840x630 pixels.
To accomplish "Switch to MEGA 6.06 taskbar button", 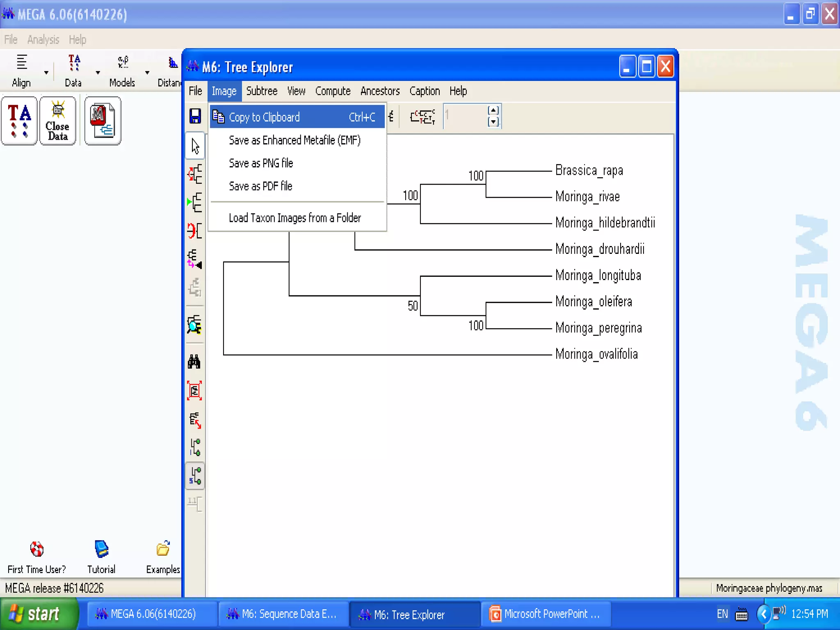I will click(x=151, y=614).
